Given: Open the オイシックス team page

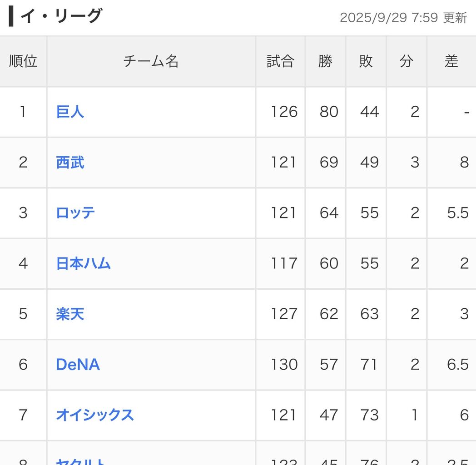Looking at the screenshot, I should pyautogui.click(x=95, y=415).
